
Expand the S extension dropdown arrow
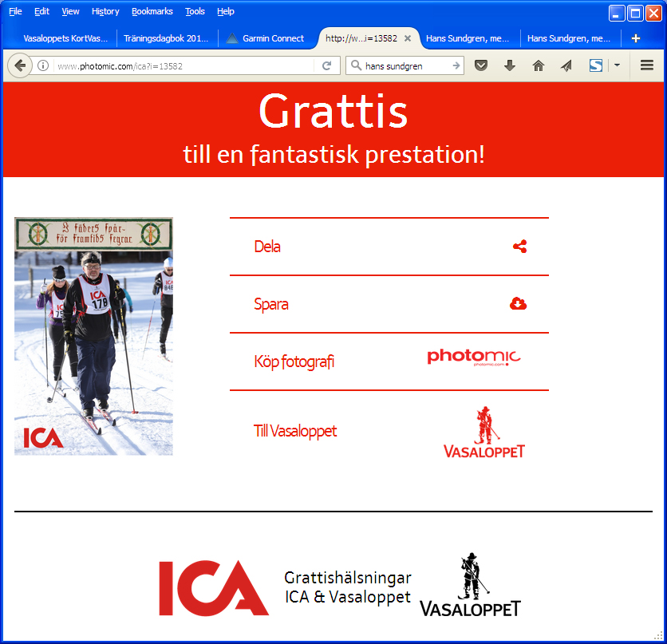[x=617, y=65]
